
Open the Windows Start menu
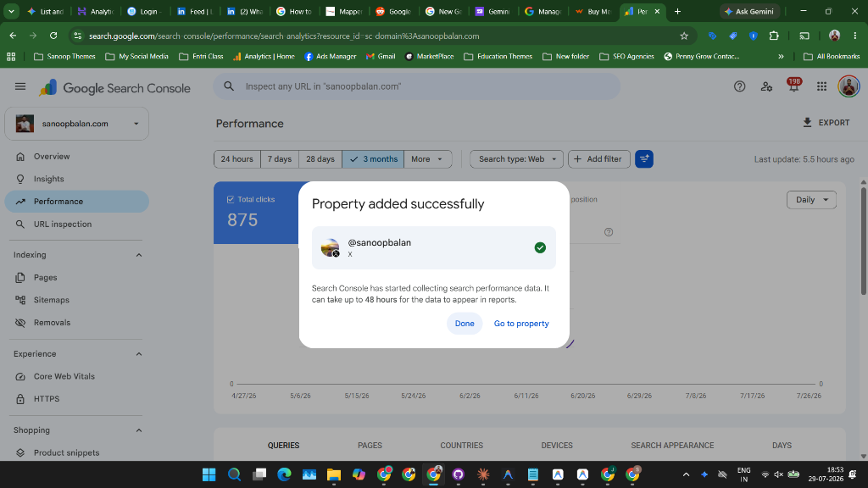(209, 474)
